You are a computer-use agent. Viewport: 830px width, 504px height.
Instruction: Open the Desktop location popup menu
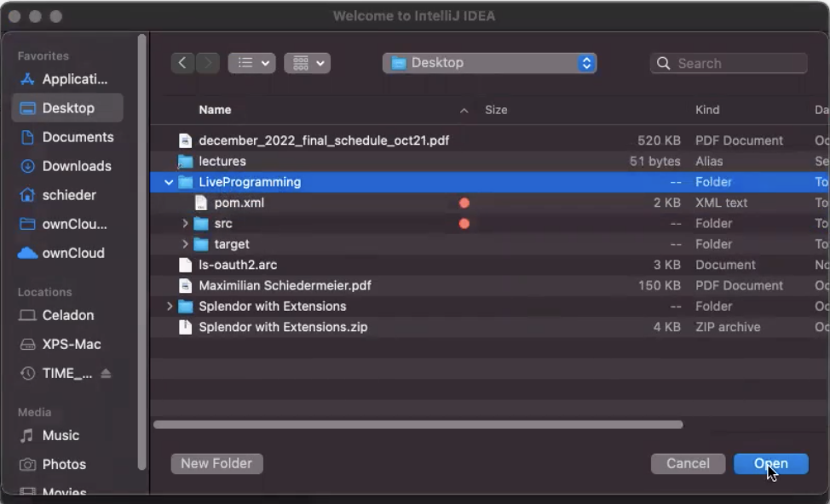[490, 63]
